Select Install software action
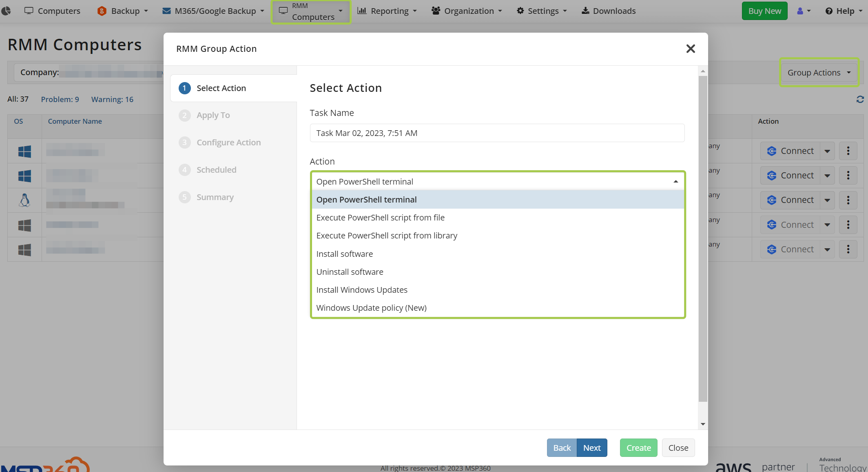The image size is (868, 472). (498, 254)
